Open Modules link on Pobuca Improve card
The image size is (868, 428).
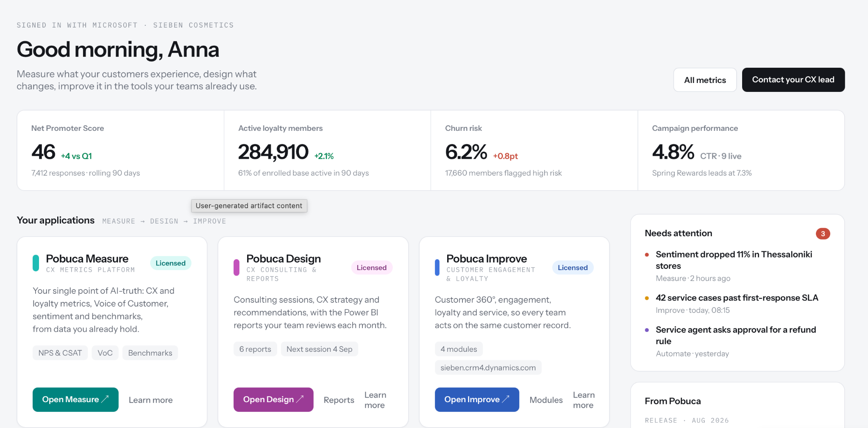(546, 400)
